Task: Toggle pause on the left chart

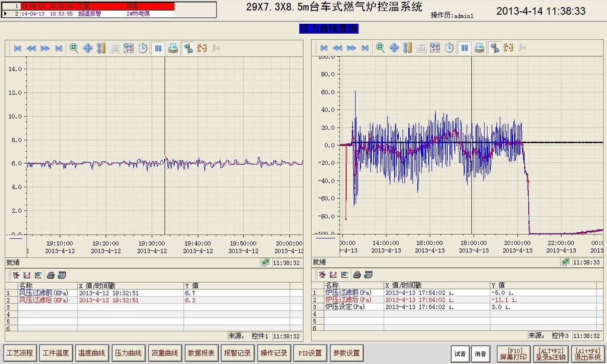Action: tap(158, 48)
